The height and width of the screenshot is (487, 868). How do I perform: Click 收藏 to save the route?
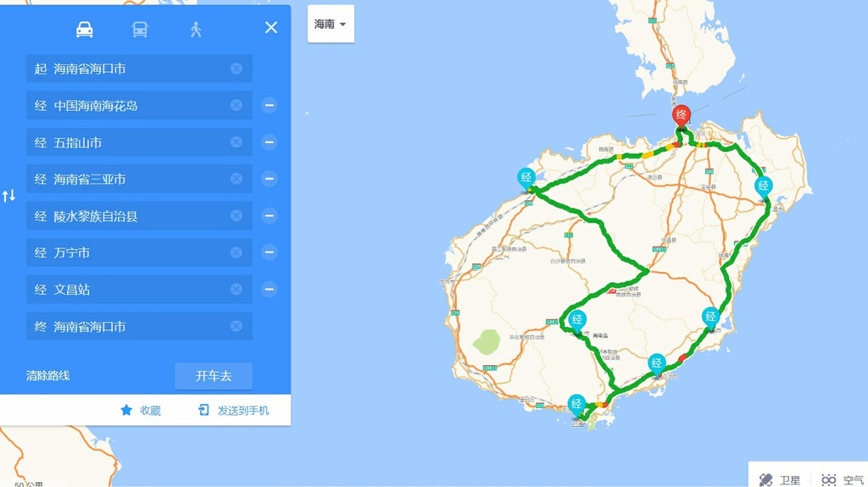(x=141, y=411)
